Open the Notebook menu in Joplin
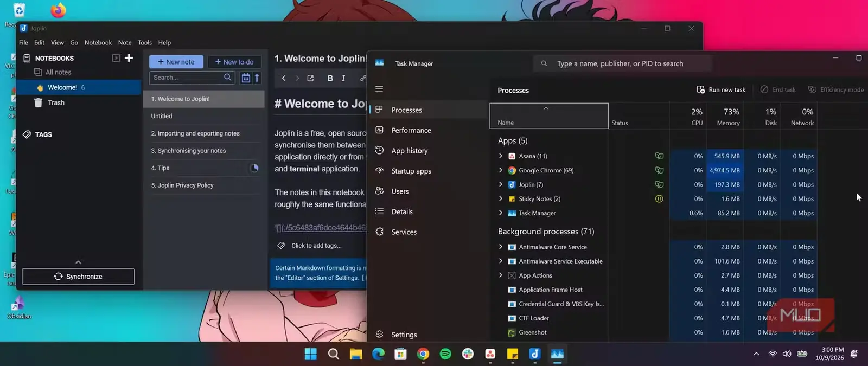The image size is (868, 366). click(98, 43)
